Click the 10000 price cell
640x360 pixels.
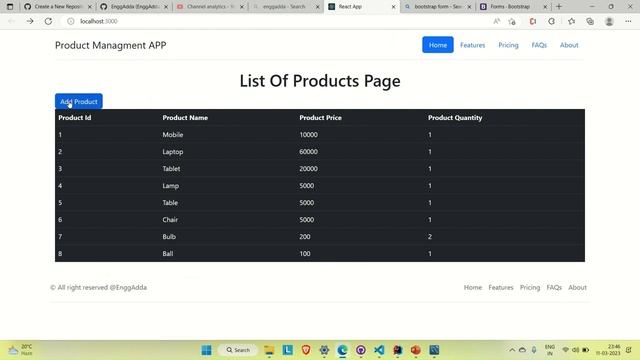click(308, 135)
